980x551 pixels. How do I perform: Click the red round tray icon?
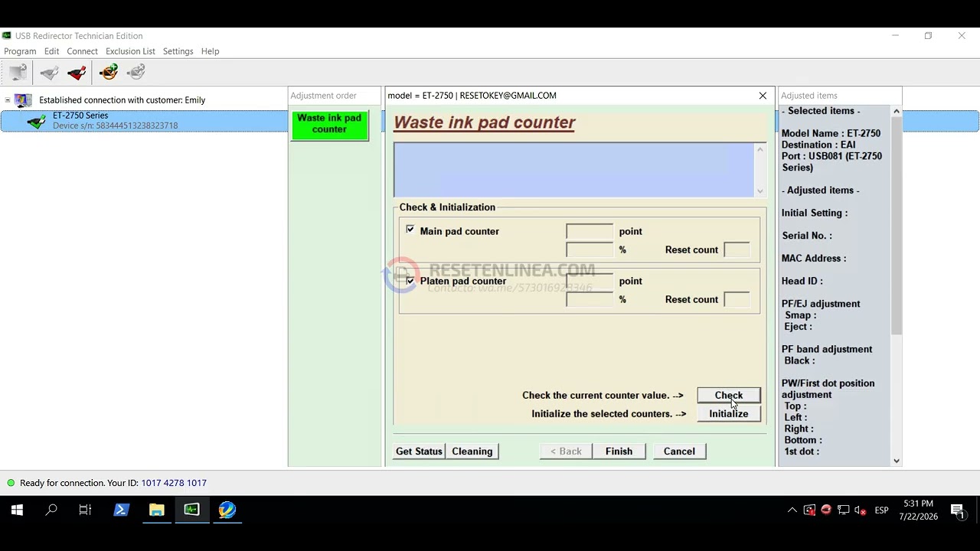click(826, 510)
